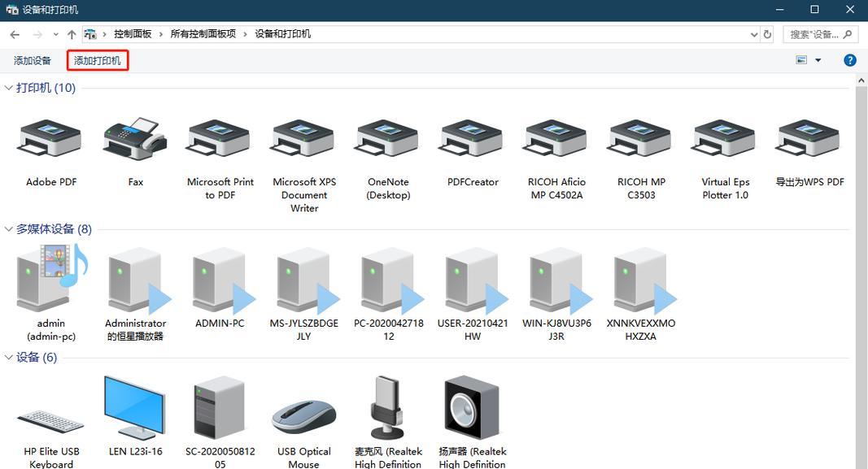868x469 pixels.
Task: Click the refresh address bar icon
Action: click(767, 34)
